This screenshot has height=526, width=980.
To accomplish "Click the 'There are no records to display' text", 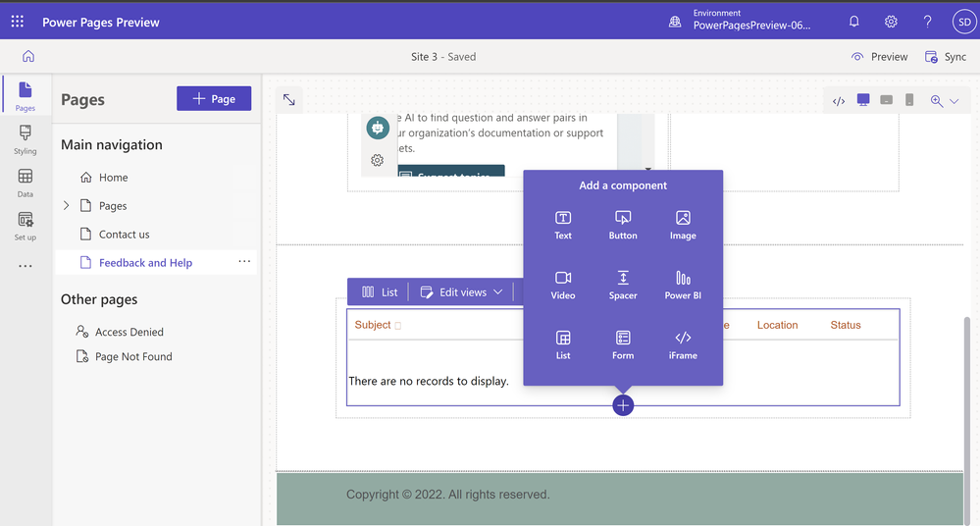I will point(429,381).
